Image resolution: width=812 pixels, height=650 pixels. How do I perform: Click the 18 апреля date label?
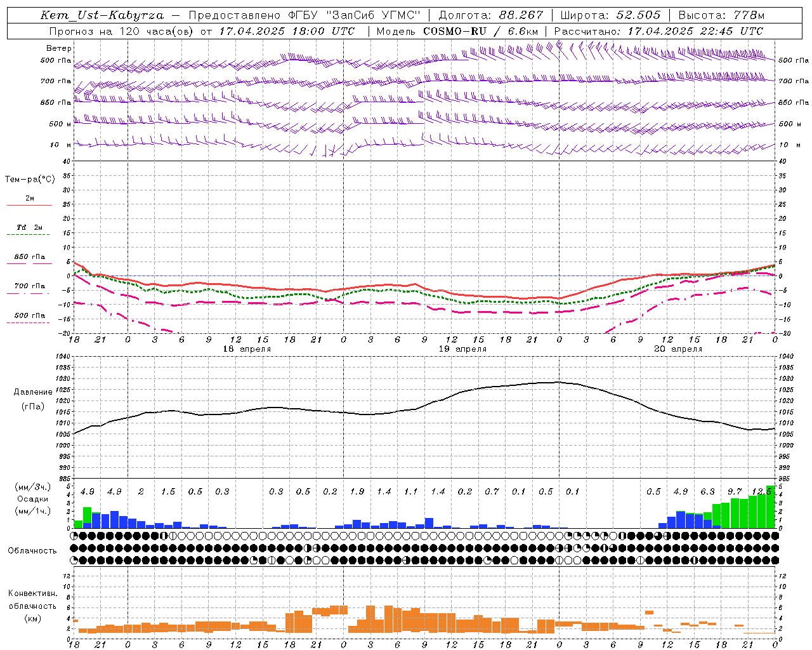(x=247, y=349)
